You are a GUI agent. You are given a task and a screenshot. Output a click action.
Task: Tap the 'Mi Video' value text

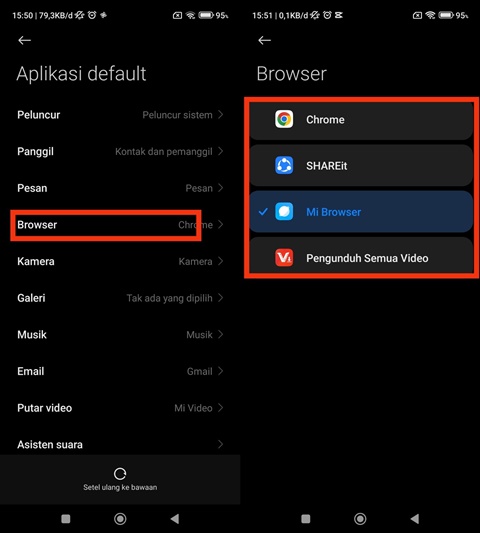(x=193, y=408)
